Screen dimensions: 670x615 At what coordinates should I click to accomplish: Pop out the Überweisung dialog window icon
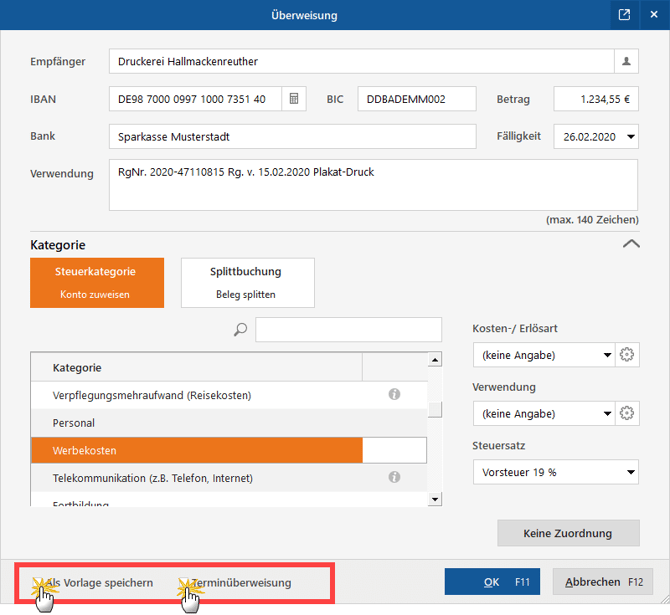point(624,15)
